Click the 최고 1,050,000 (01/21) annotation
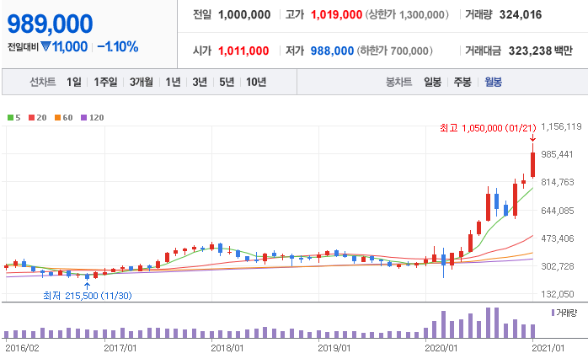 (x=488, y=128)
